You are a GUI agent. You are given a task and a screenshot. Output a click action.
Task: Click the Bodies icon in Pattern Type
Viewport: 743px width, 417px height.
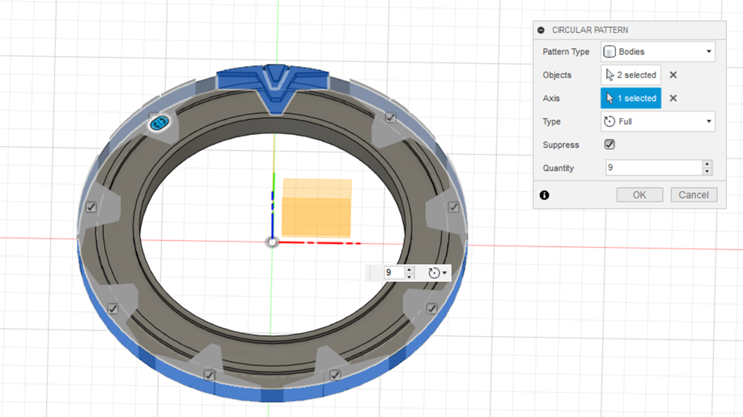pos(609,52)
